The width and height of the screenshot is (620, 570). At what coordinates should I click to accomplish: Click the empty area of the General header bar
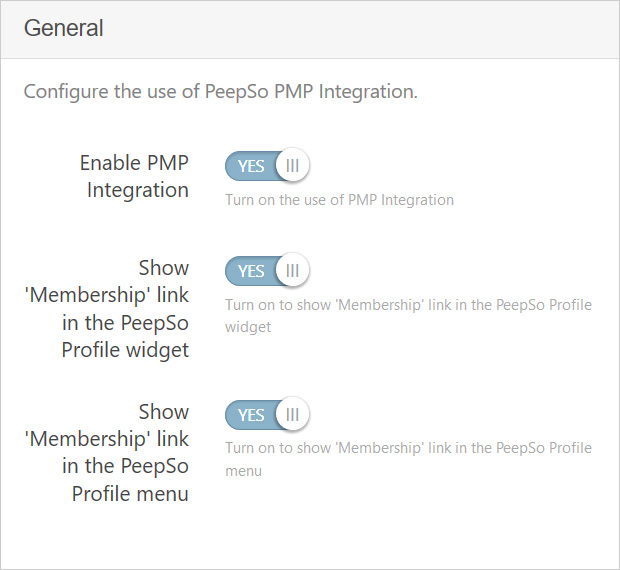point(356,29)
